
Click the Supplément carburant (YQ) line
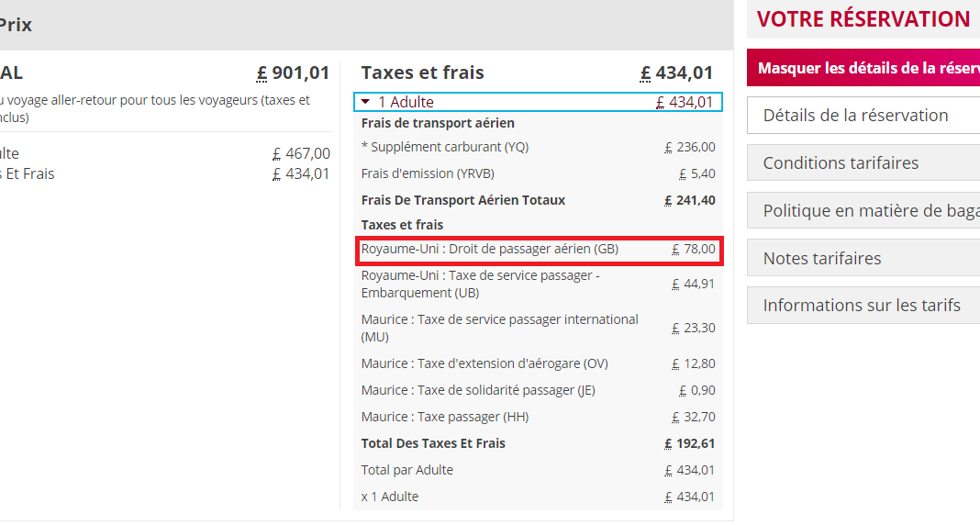tap(445, 147)
